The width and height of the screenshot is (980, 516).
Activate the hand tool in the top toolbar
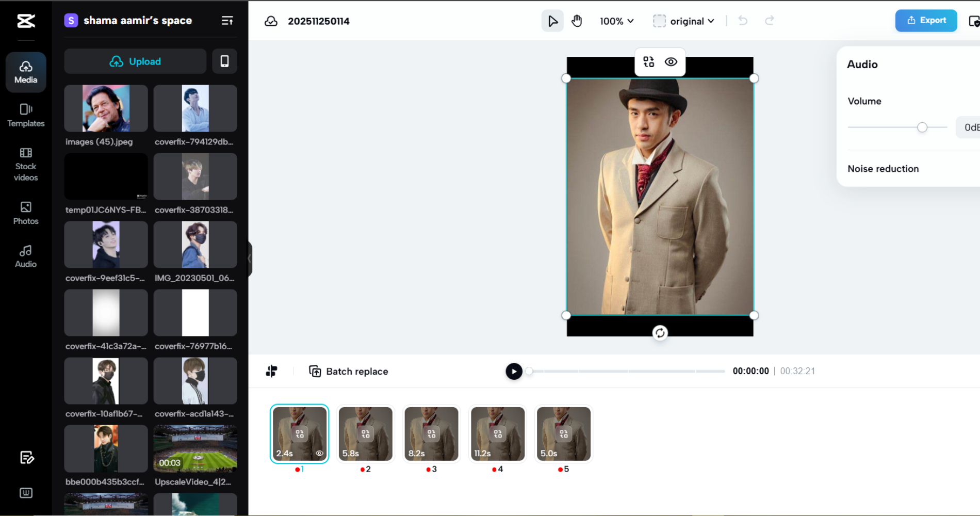tap(577, 21)
